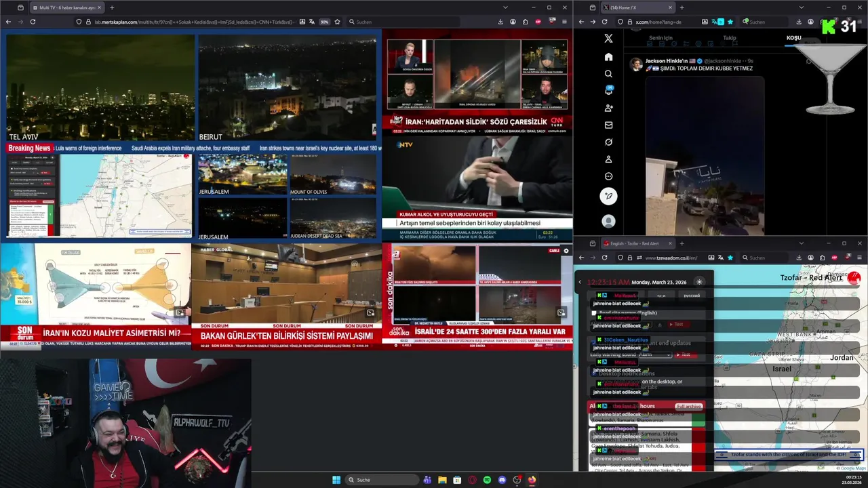Image resolution: width=868 pixels, height=488 pixels.
Task: Open tab list dropdown in Multi TV window
Action: click(505, 7)
